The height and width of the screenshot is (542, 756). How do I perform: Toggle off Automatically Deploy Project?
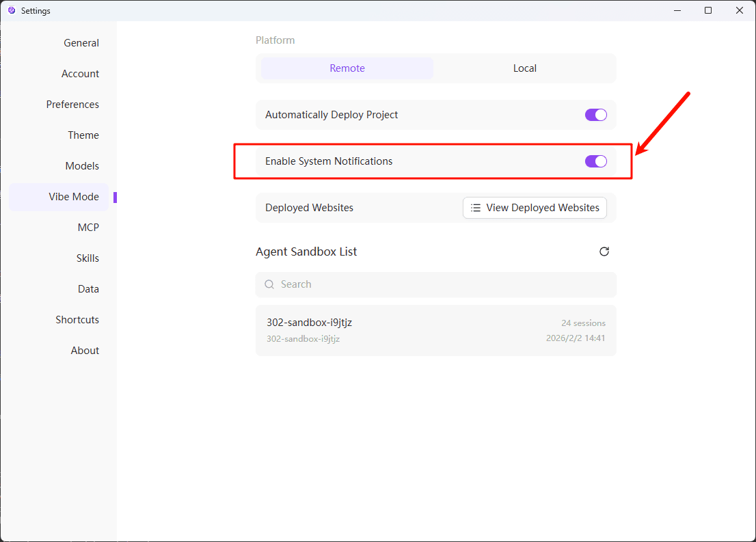pos(595,115)
